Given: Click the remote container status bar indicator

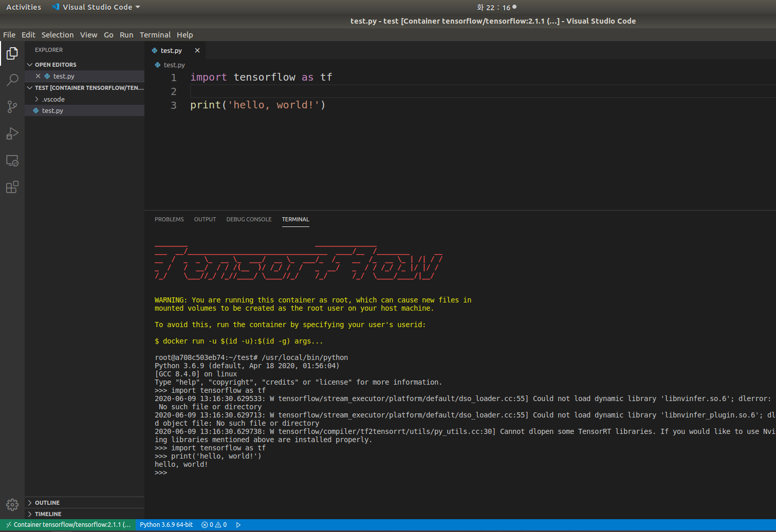Looking at the screenshot, I should click(68, 525).
